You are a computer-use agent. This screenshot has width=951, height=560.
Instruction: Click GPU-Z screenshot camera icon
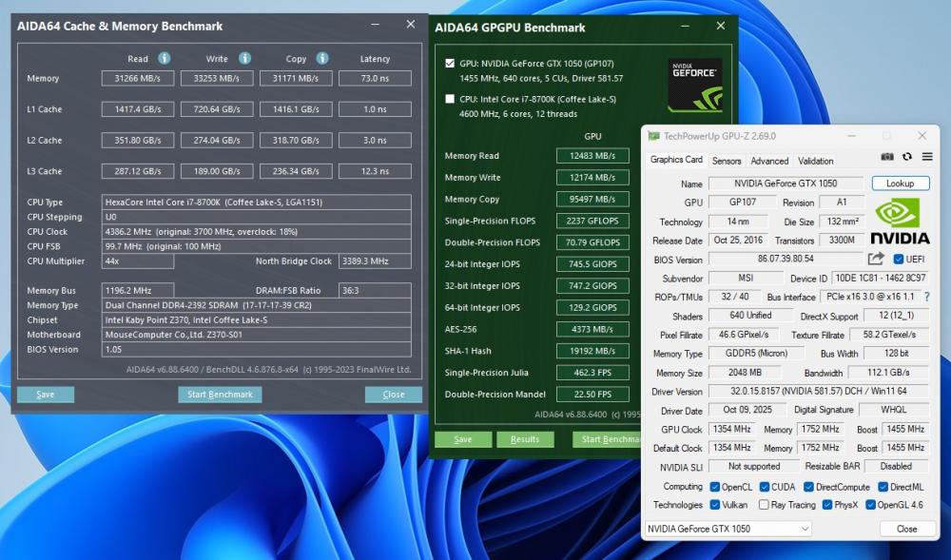pos(887,156)
